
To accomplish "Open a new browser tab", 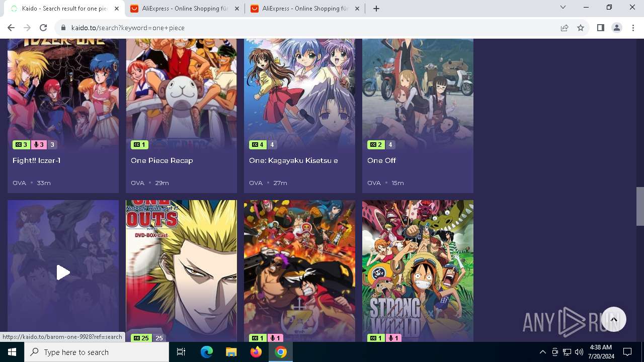I will [376, 9].
